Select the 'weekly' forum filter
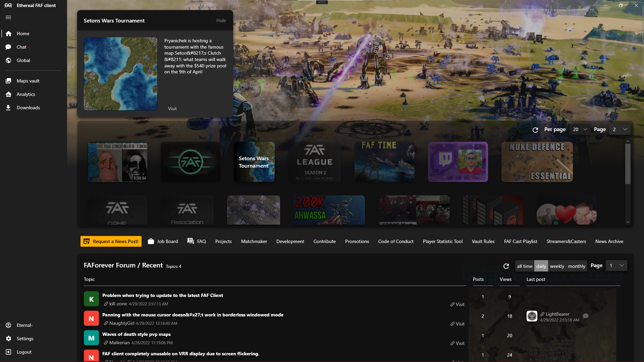 click(x=557, y=266)
